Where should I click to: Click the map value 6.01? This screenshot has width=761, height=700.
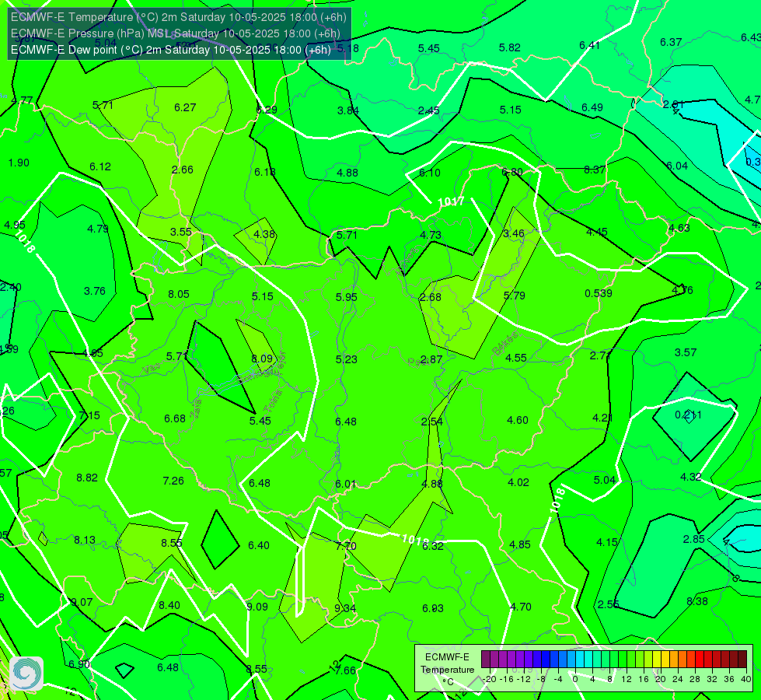(x=346, y=485)
